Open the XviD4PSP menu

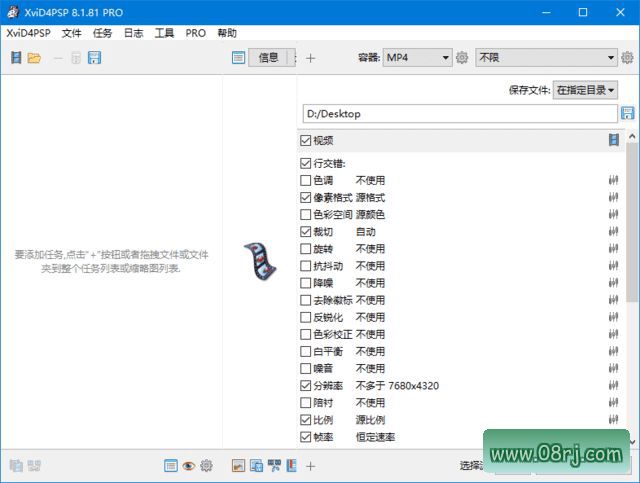pos(28,33)
